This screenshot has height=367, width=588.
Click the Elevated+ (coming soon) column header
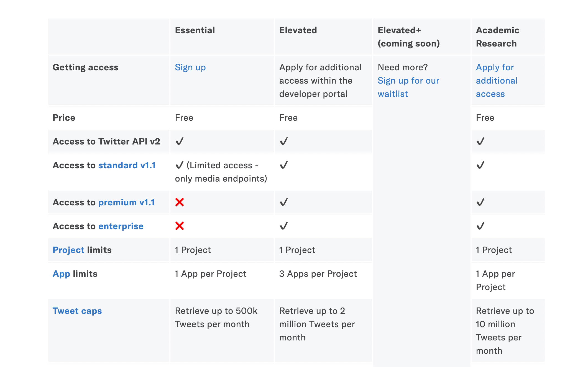pyautogui.click(x=408, y=37)
